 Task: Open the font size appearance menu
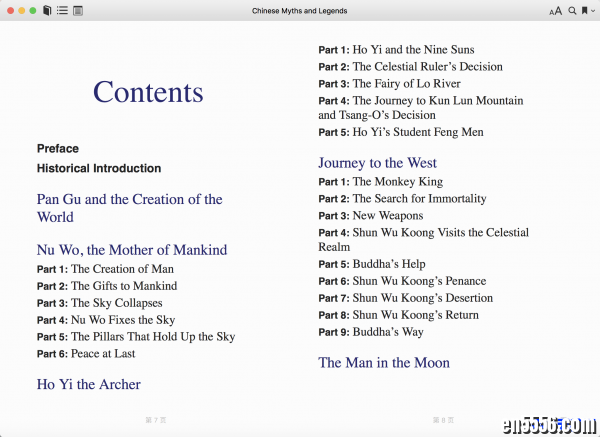click(555, 11)
